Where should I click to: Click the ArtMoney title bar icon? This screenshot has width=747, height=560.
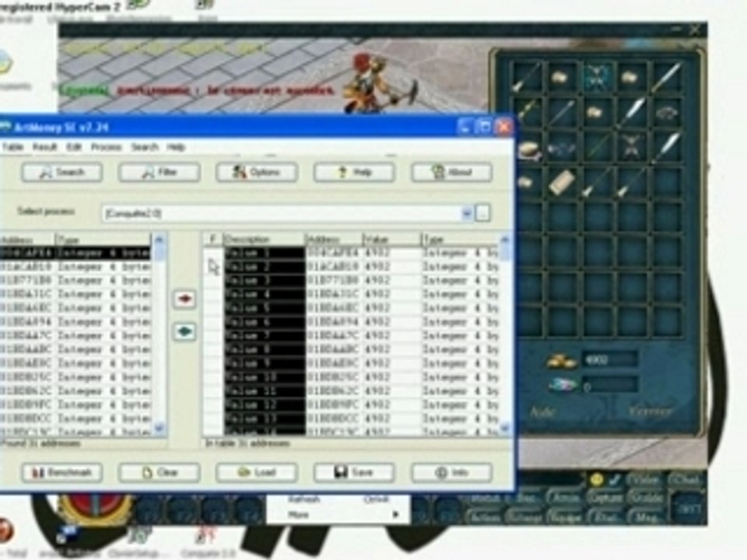tap(5, 128)
